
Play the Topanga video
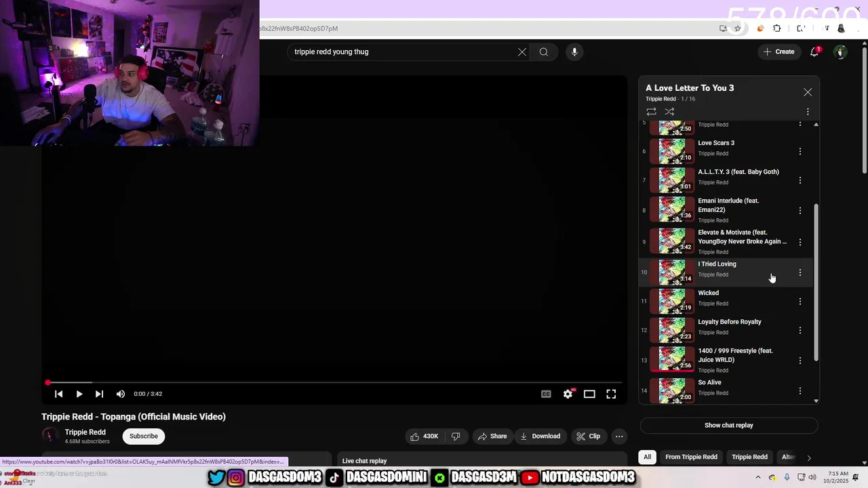[x=79, y=394]
